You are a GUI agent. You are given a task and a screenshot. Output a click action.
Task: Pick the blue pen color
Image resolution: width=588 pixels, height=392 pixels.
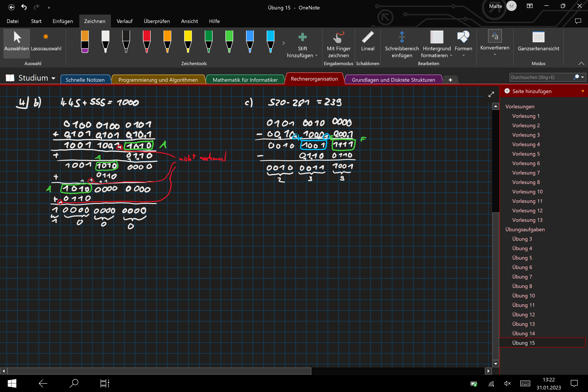click(250, 41)
